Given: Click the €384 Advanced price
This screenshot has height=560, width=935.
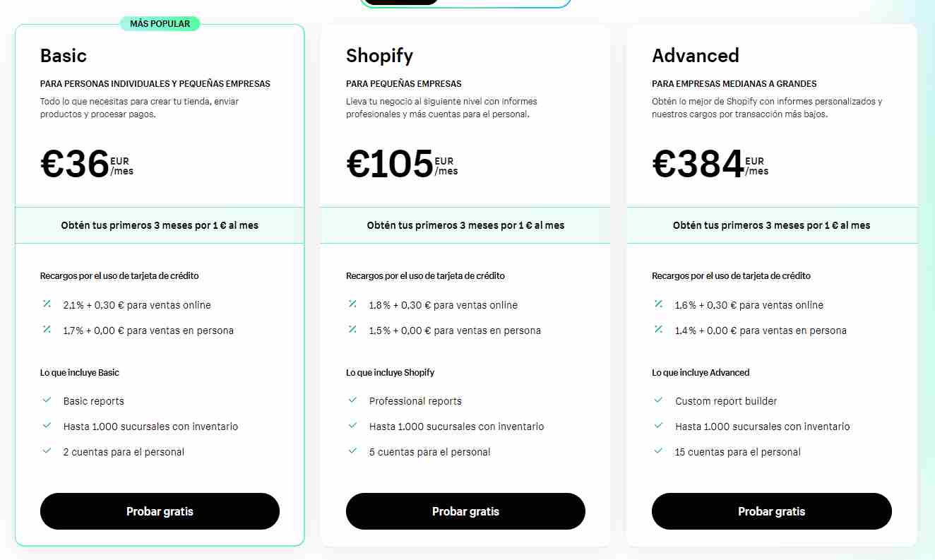Looking at the screenshot, I should [x=698, y=164].
